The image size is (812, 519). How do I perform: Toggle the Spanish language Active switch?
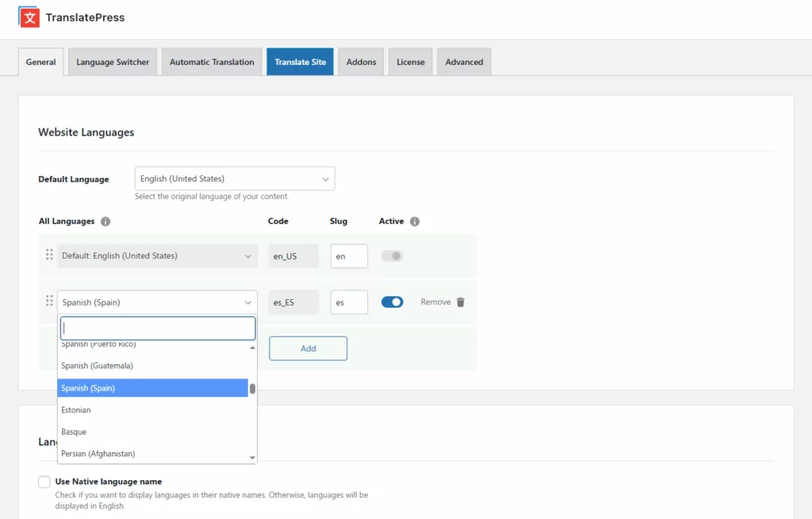click(x=392, y=302)
